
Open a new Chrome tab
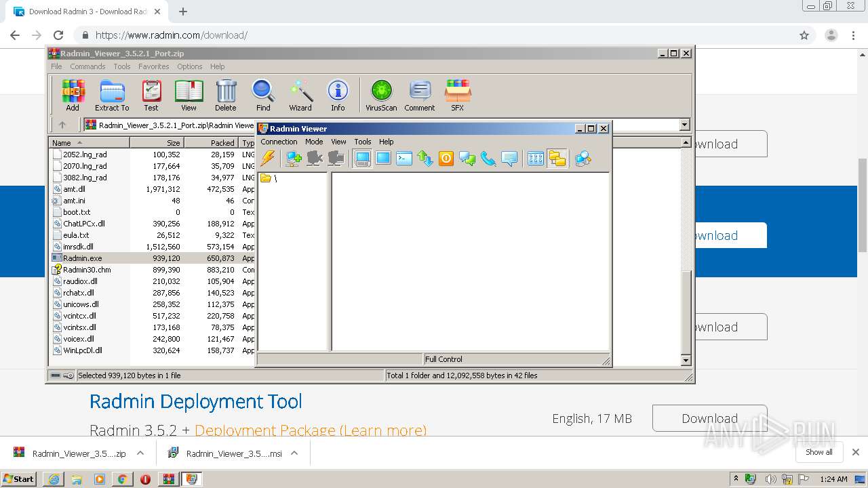tap(182, 12)
